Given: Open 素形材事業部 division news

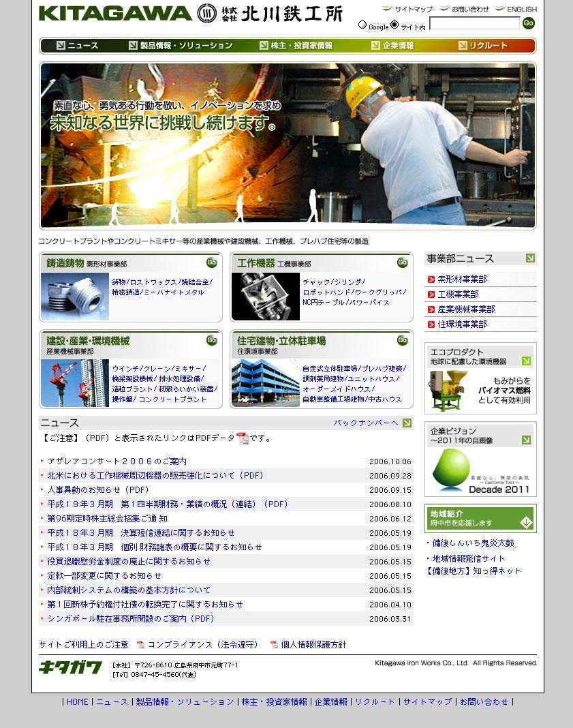Looking at the screenshot, I should click(462, 279).
